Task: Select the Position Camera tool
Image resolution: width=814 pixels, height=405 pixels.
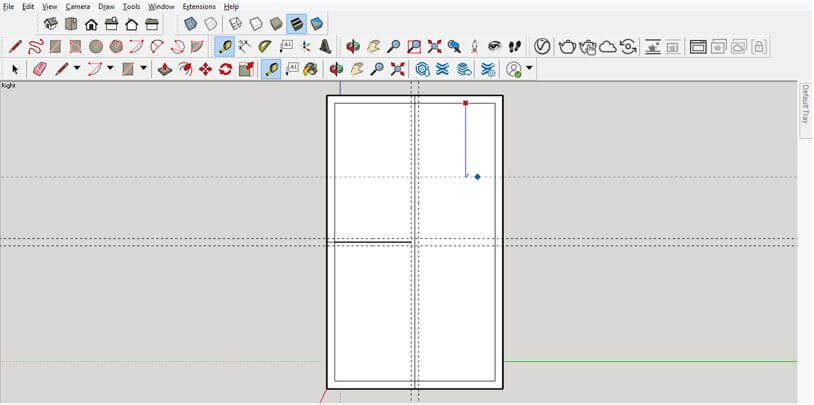Action: [474, 47]
